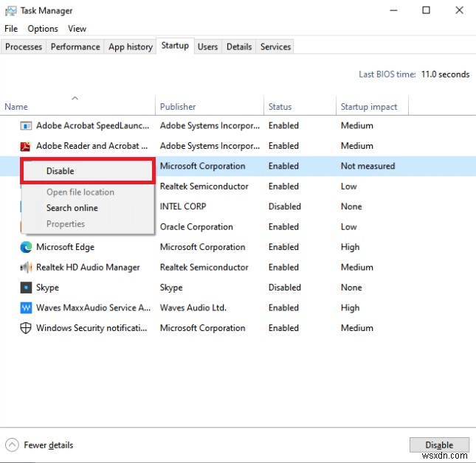Screen dimensions: 476x463
Task: Close the Task Manager window
Action: click(459, 10)
